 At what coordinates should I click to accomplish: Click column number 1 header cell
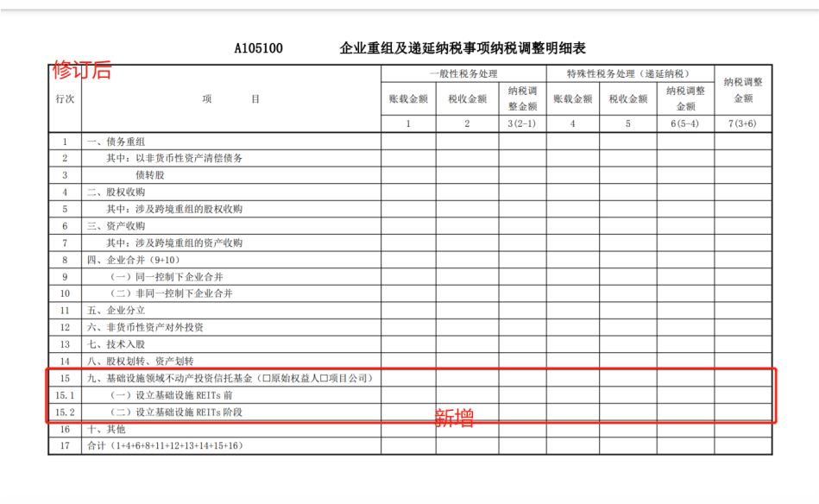(408, 123)
